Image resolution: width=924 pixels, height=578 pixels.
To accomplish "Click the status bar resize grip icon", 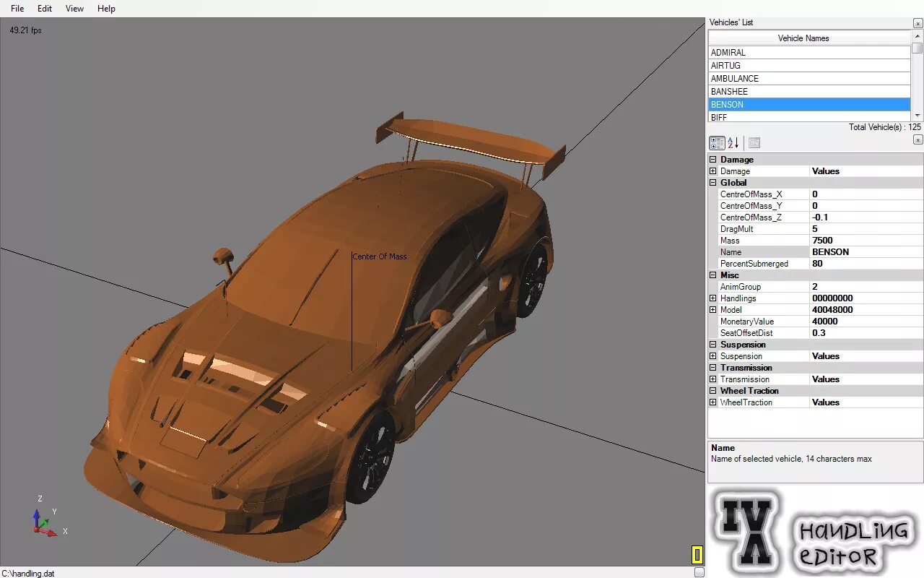I will pos(699,572).
